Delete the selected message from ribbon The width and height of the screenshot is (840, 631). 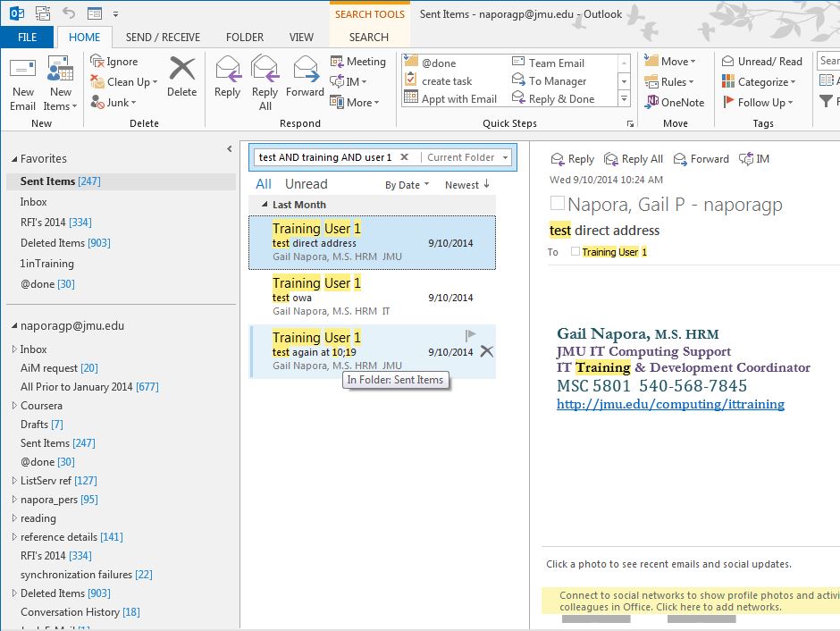pyautogui.click(x=181, y=77)
